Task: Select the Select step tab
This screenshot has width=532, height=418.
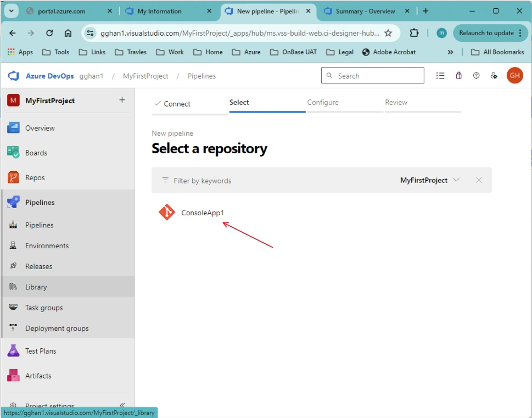Action: (267, 103)
